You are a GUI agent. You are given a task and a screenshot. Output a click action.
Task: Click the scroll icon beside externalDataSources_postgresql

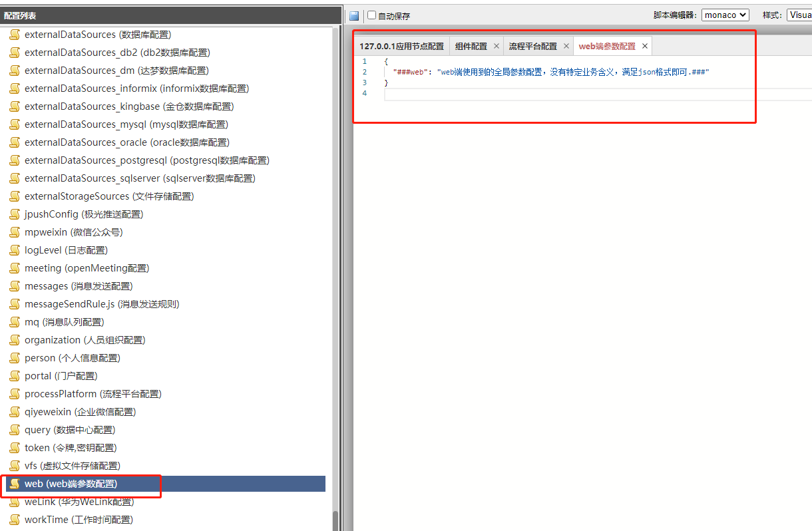click(15, 160)
